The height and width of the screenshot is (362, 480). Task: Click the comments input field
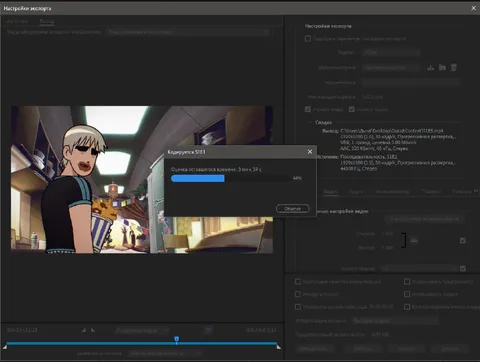[x=411, y=82]
